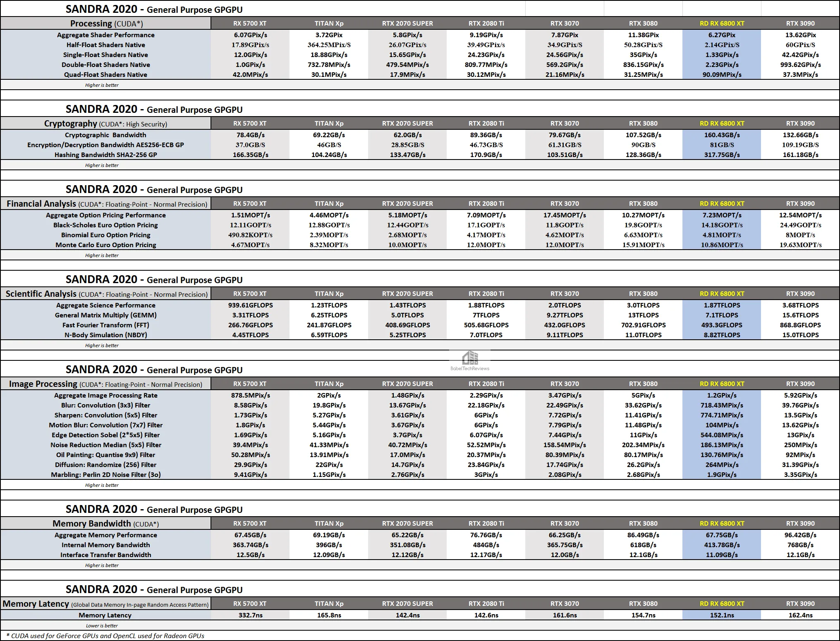840x641 pixels.
Task: Click the Image Processing section header
Action: coord(105,384)
